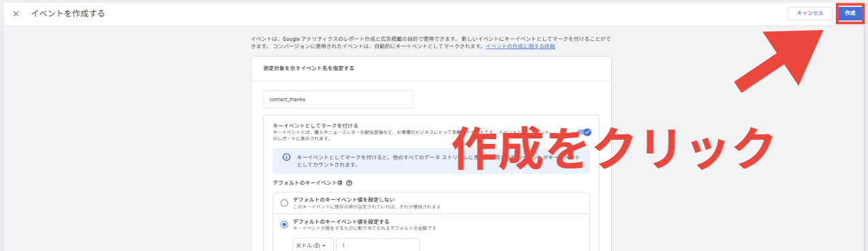868x251 pixels.
Task: Select デフォルトのキーイベント値を設定する radio button
Action: coord(284,224)
